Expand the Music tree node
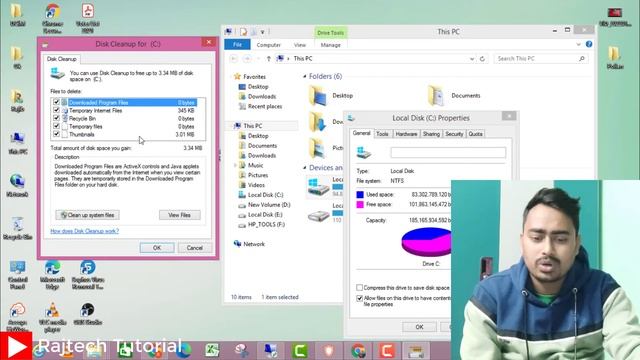Image resolution: width=640 pixels, height=360 pixels. (x=235, y=165)
